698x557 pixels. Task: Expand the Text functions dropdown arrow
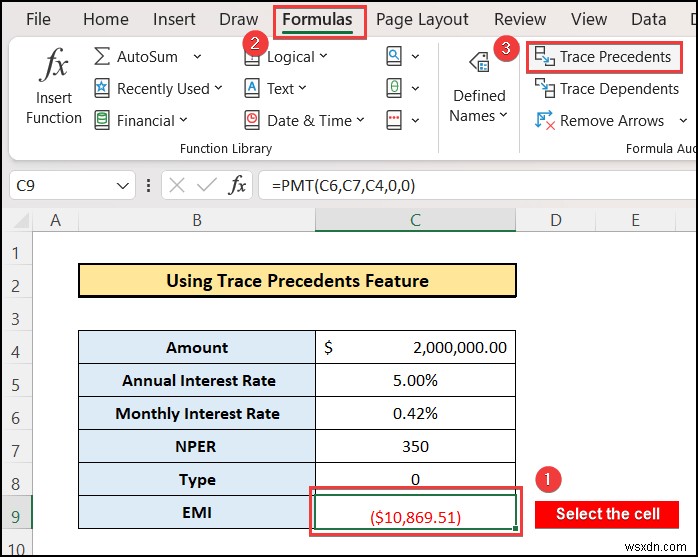click(x=302, y=88)
